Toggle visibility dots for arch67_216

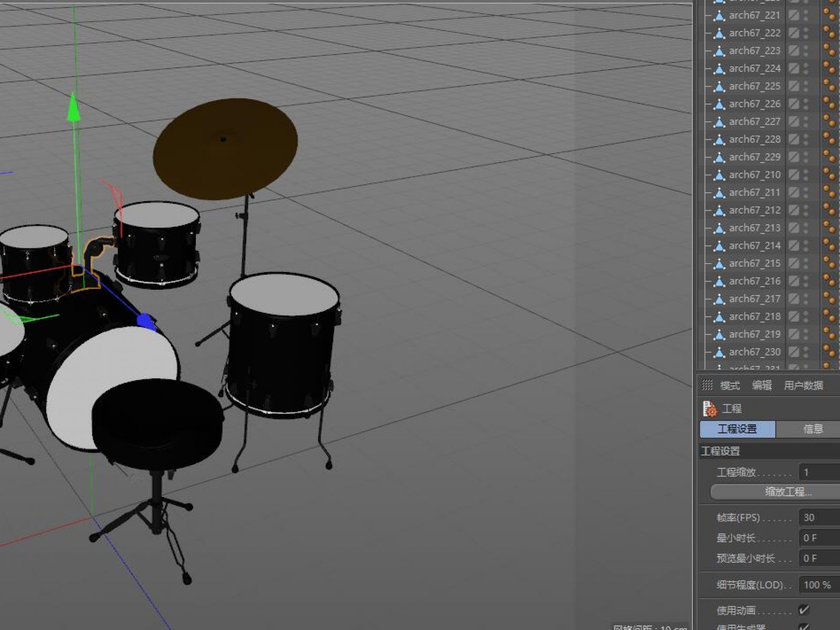[x=806, y=281]
